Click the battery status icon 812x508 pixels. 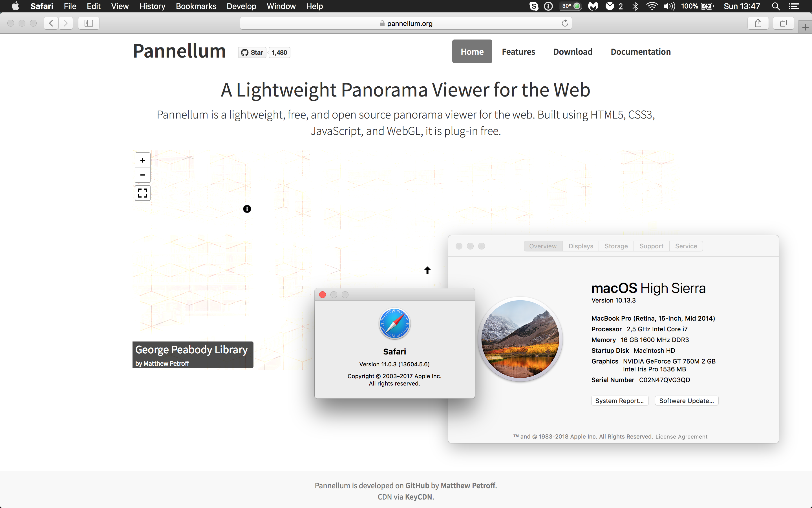coord(708,6)
